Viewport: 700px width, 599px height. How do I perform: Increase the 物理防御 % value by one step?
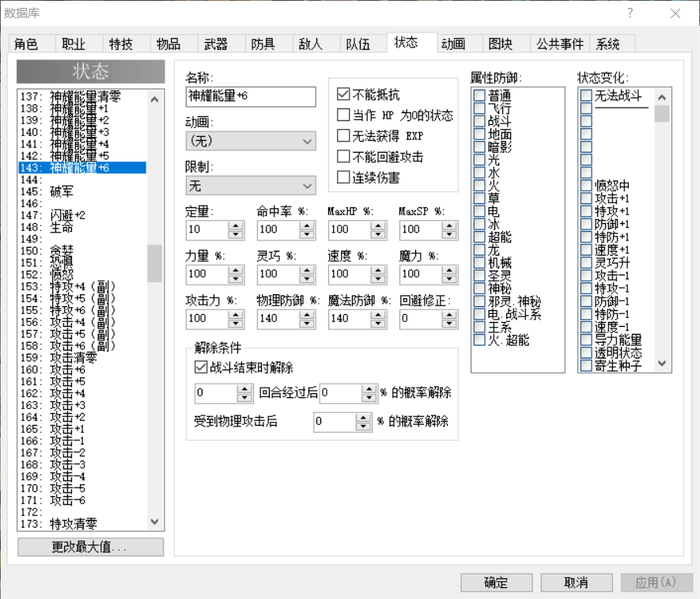307,315
